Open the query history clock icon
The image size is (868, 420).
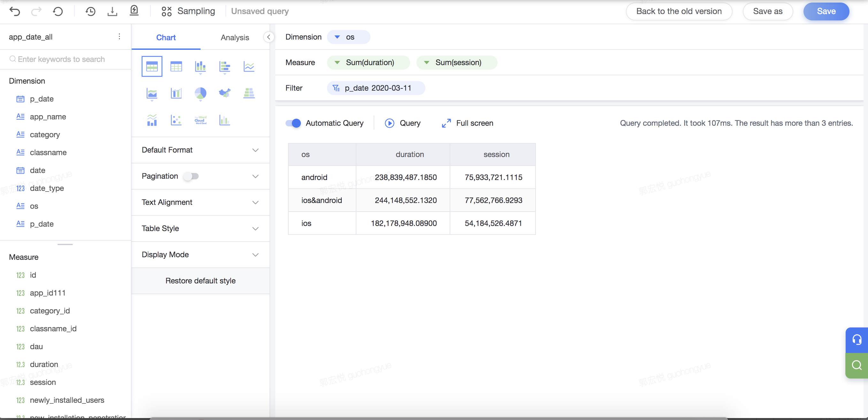90,11
